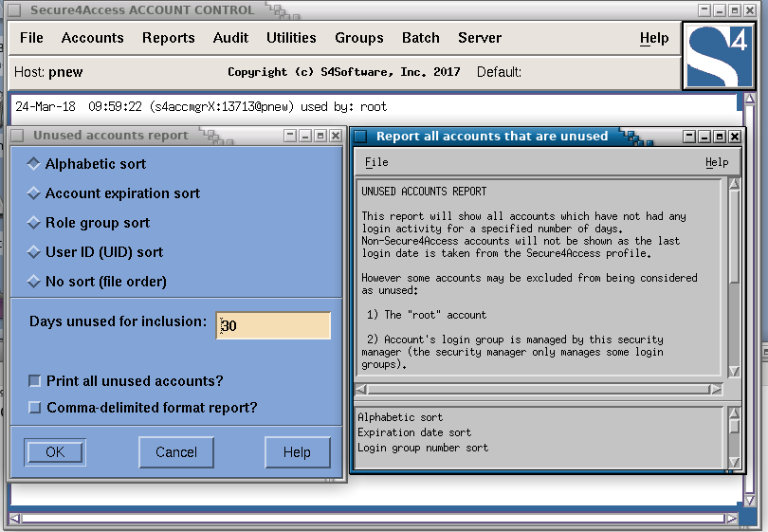Open the Server menu

pyautogui.click(x=480, y=38)
